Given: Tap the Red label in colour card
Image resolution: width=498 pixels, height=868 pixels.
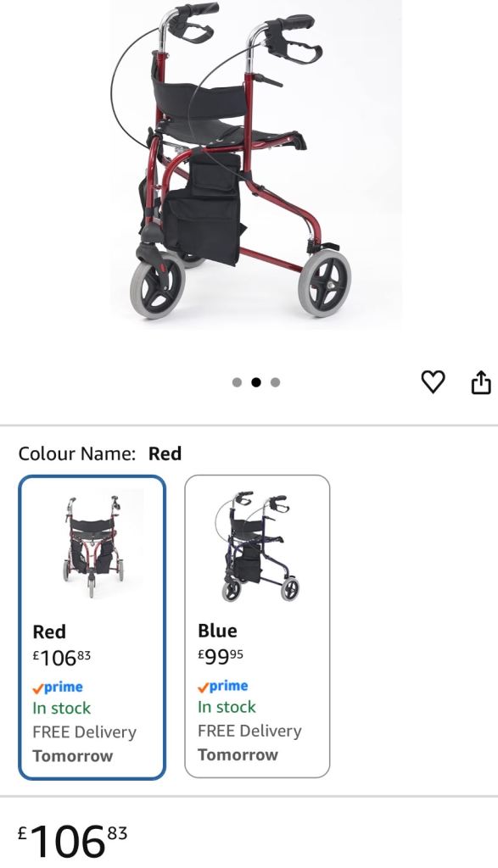Looking at the screenshot, I should [x=49, y=632].
